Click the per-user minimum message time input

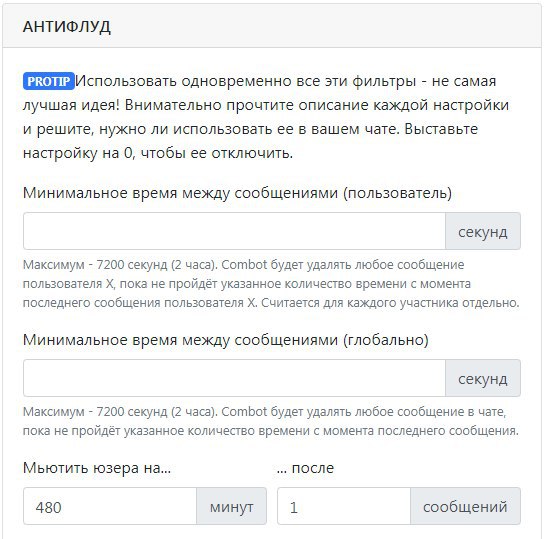[234, 231]
